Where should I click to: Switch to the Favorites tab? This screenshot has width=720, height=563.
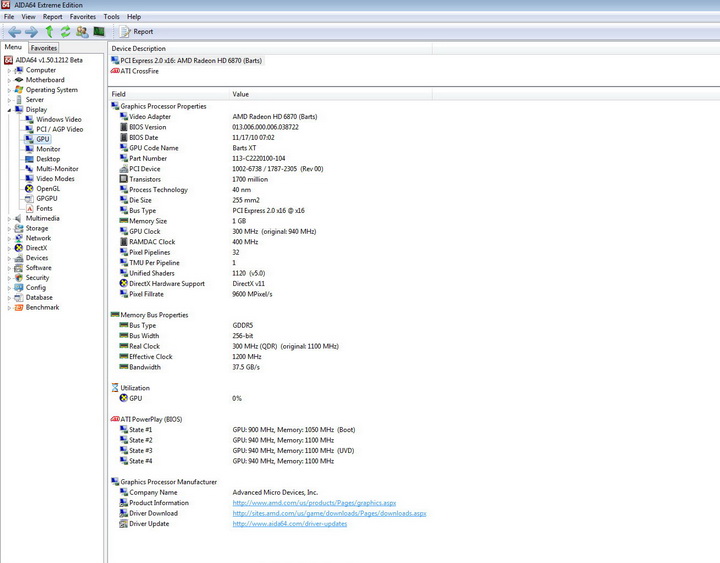pos(44,48)
